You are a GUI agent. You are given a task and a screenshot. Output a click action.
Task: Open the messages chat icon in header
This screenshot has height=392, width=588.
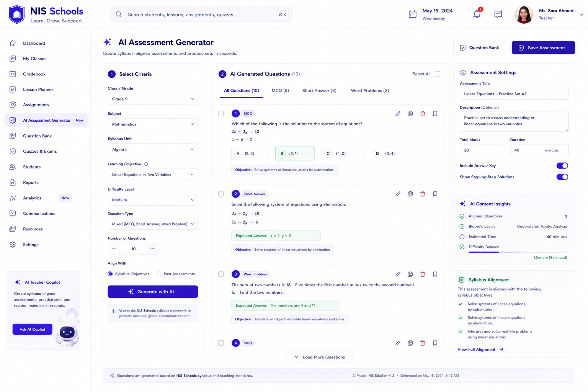(x=498, y=14)
